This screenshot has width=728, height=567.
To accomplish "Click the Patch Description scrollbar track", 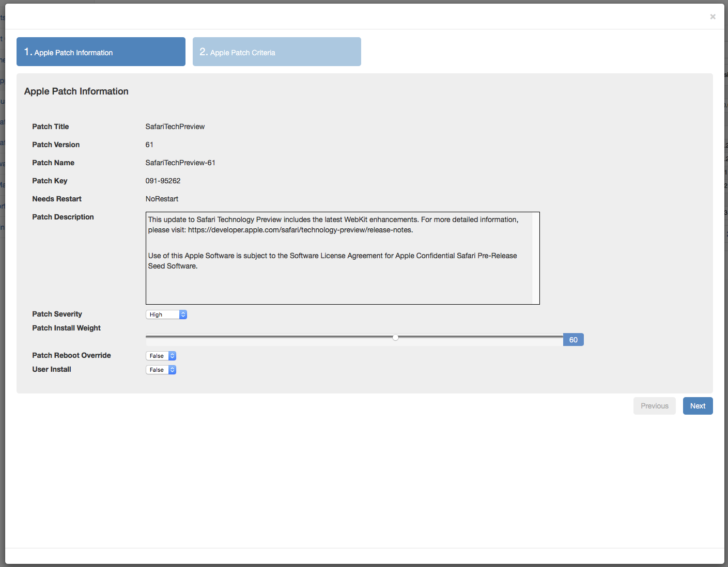I will pos(536,258).
